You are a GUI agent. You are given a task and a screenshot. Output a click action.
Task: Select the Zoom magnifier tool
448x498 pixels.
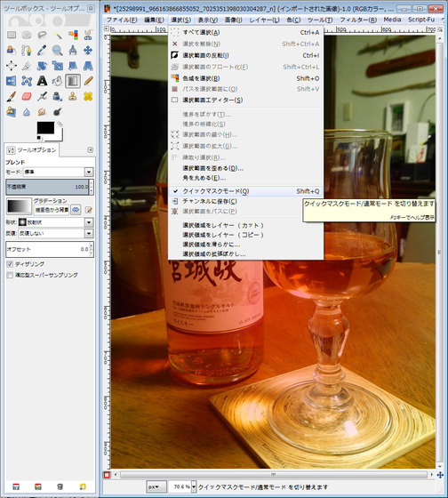[x=58, y=50]
